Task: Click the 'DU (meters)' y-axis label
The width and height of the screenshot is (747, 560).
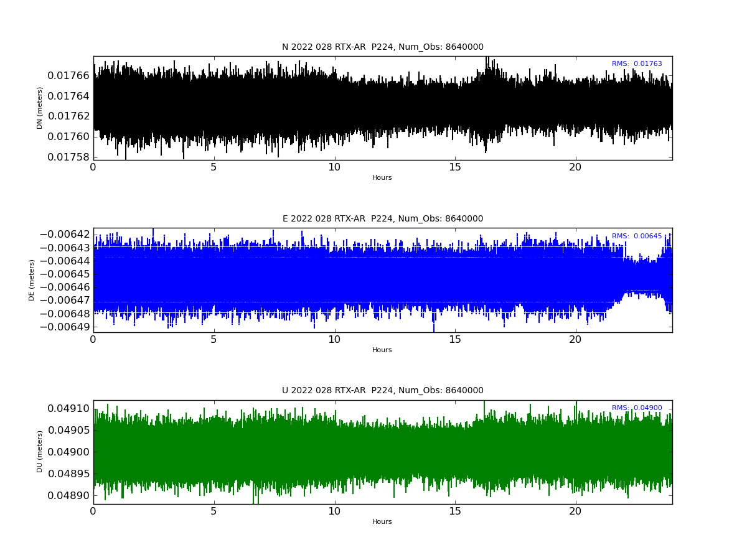Action: click(x=40, y=452)
